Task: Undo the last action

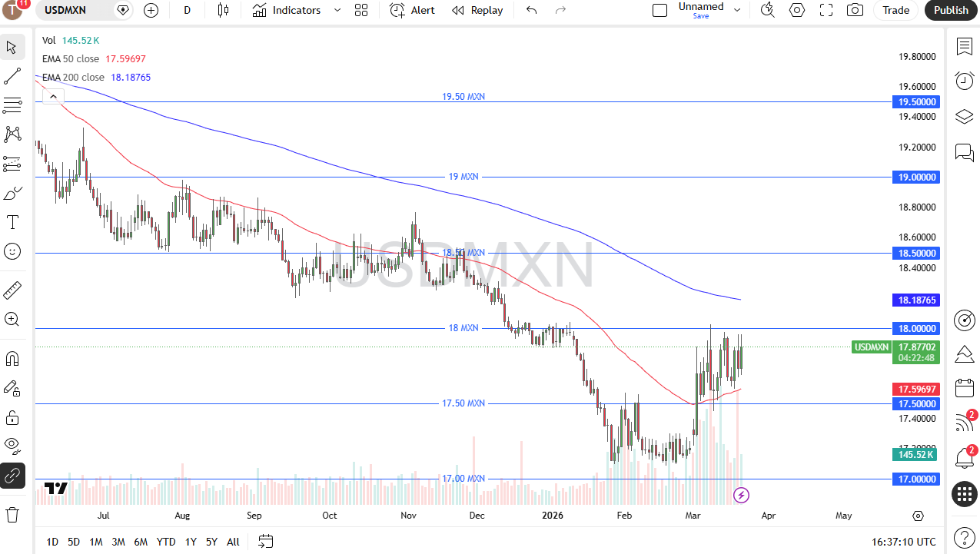Action: (531, 10)
